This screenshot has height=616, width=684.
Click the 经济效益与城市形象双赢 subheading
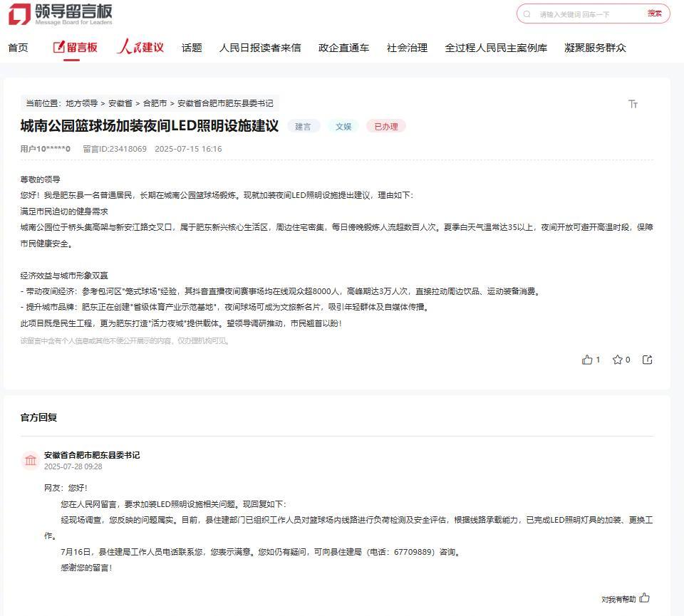pos(64,276)
